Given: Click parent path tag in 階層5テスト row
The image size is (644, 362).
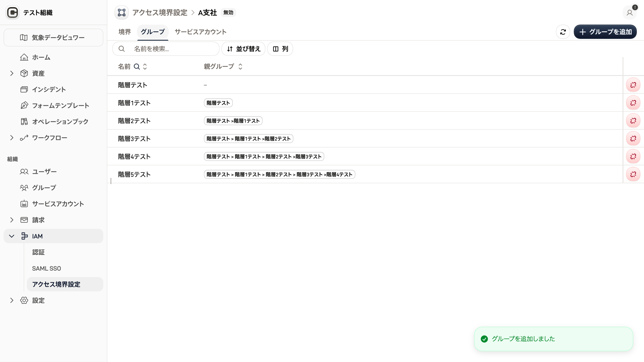Looking at the screenshot, I should 280,174.
